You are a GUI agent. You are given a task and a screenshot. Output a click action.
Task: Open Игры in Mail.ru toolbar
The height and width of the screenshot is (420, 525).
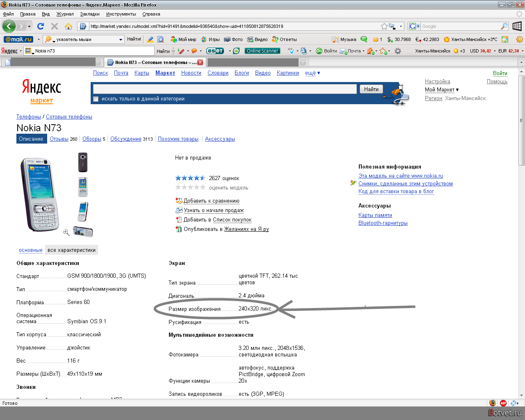click(210, 39)
